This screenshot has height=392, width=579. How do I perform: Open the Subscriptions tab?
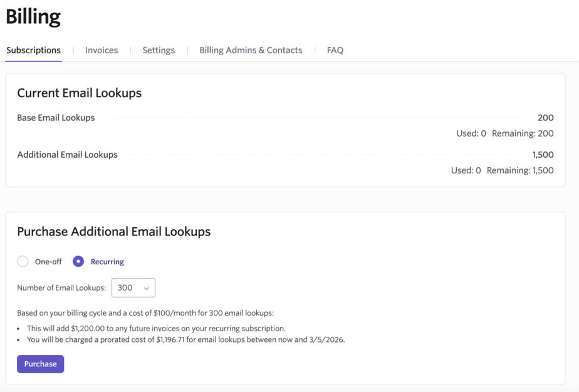[x=34, y=50]
